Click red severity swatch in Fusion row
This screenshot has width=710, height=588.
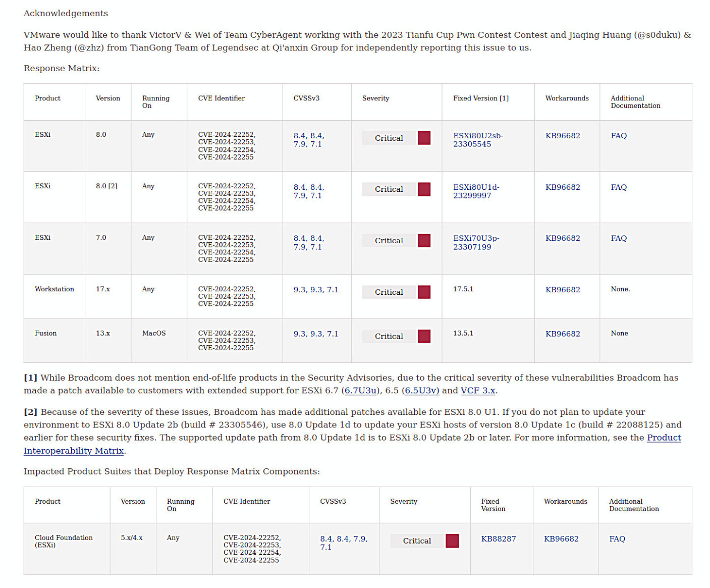click(x=424, y=336)
